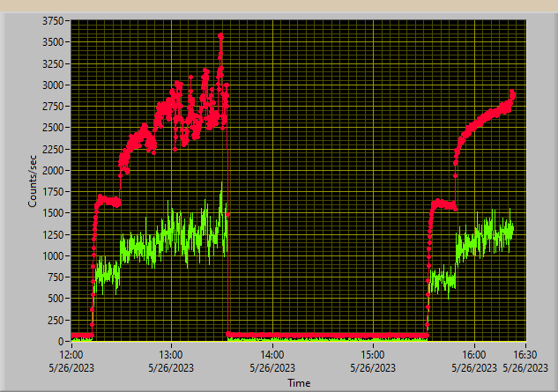This screenshot has width=558, height=392.
Task: Click the last red data point near 16:25
Action: click(x=513, y=94)
